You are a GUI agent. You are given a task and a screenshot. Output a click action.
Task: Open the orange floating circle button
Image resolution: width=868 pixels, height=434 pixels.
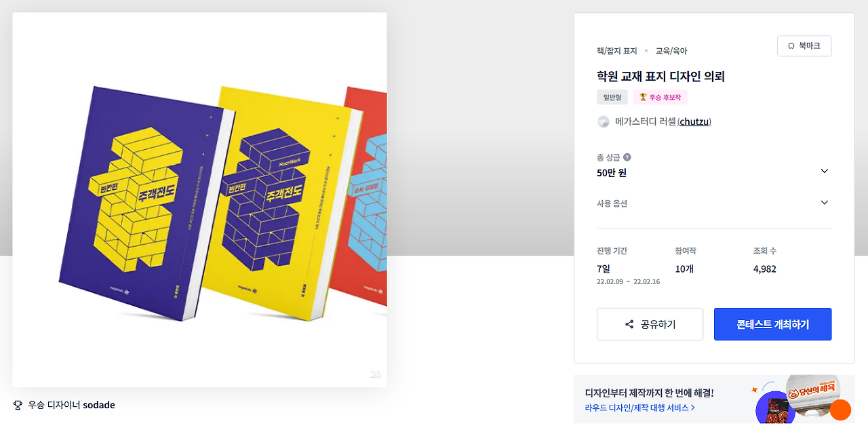[840, 410]
